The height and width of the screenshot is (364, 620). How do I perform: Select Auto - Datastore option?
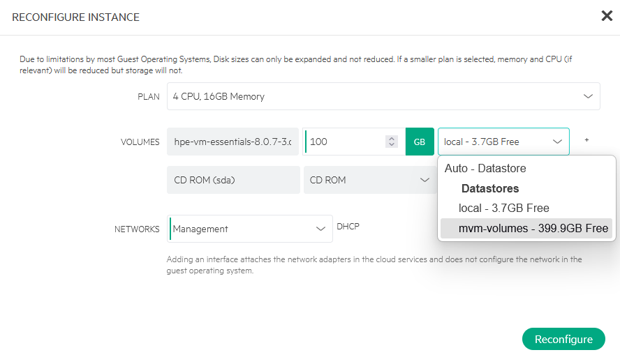coord(485,168)
